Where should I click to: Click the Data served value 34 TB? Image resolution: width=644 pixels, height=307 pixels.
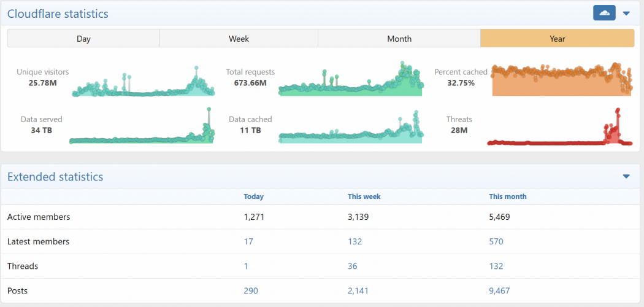(x=42, y=131)
